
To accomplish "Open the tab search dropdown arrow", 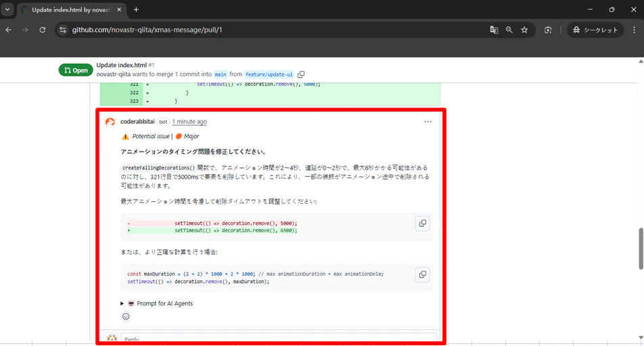I will coord(7,9).
